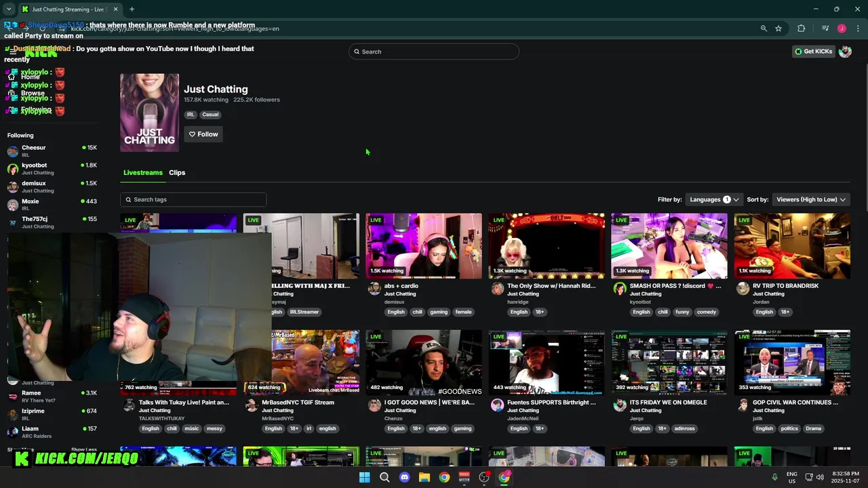868x488 pixels.
Task: Click the browser zoom magnifier icon
Action: coord(764,28)
